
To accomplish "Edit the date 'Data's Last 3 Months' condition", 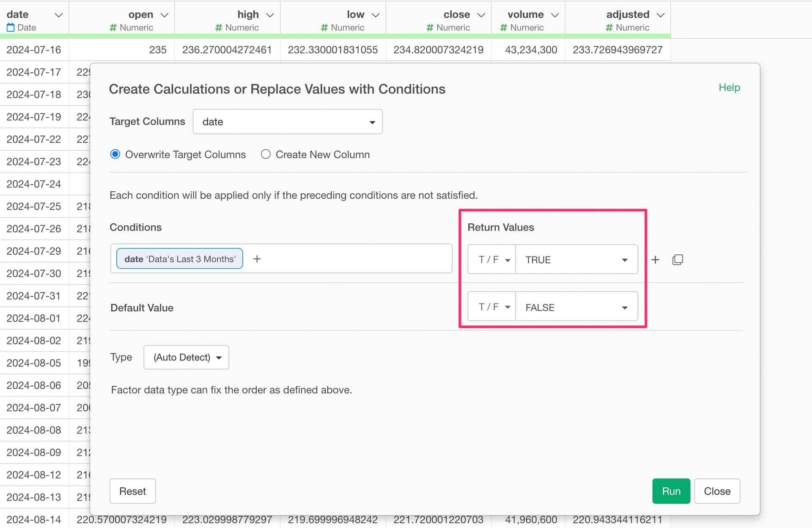I will click(x=180, y=259).
